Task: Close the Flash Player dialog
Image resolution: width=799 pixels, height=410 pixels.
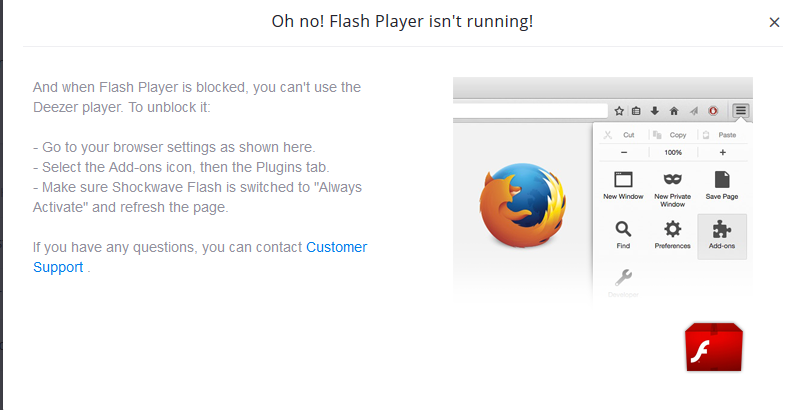Action: pos(774,22)
